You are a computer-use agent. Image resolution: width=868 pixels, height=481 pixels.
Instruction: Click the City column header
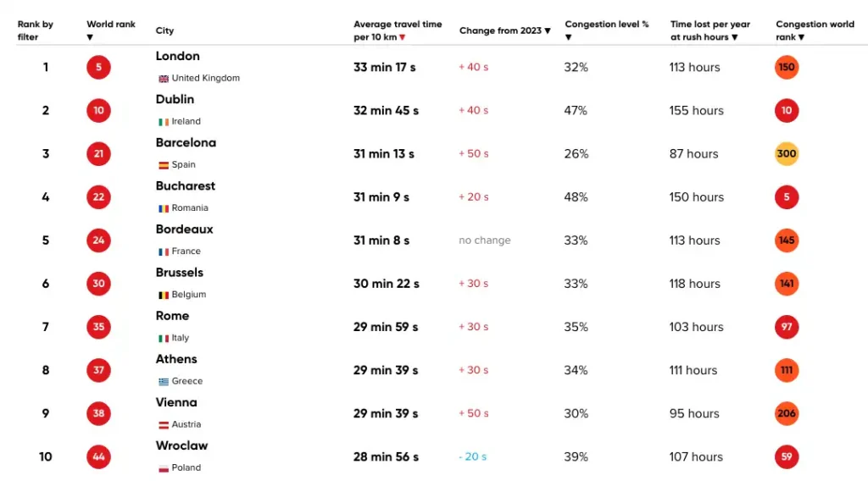coord(164,31)
